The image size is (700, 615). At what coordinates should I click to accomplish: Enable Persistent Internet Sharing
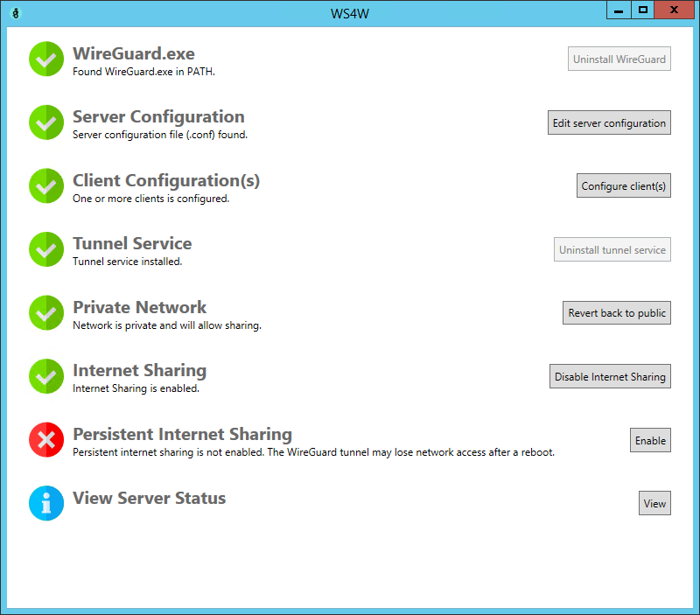pos(650,440)
